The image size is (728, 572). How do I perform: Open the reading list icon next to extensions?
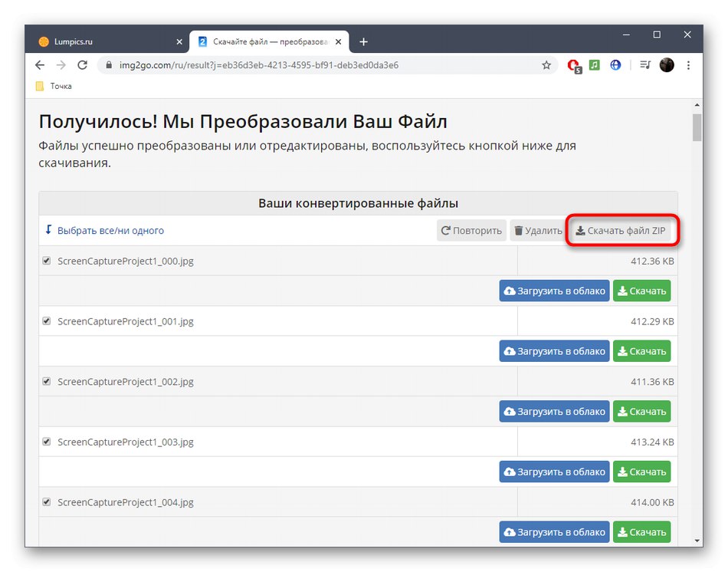tap(644, 65)
